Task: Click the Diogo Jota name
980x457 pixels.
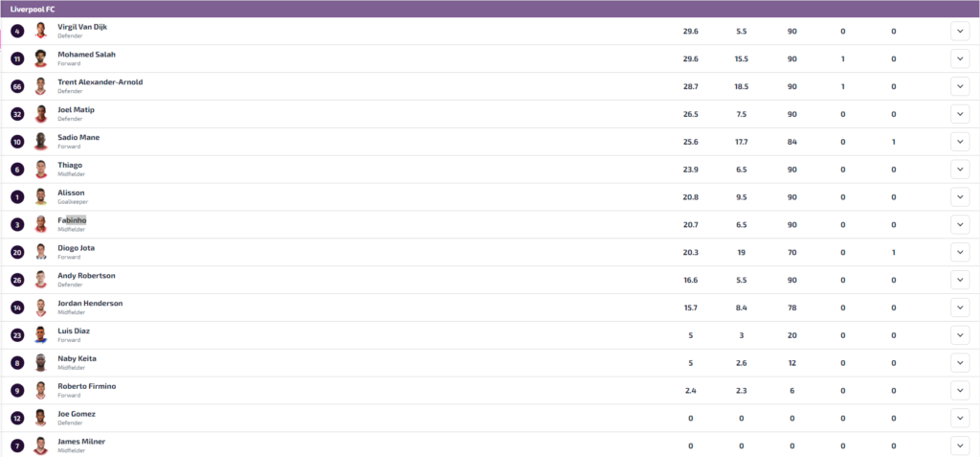Action: tap(77, 248)
